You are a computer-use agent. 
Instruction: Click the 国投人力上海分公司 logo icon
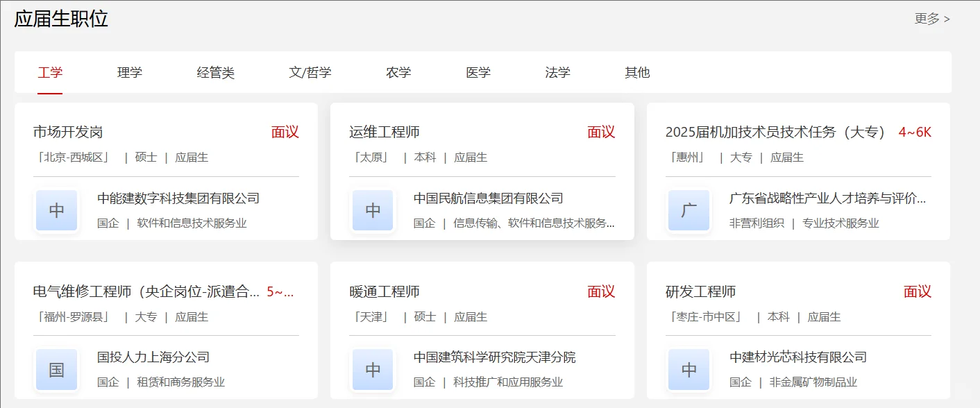[57, 370]
